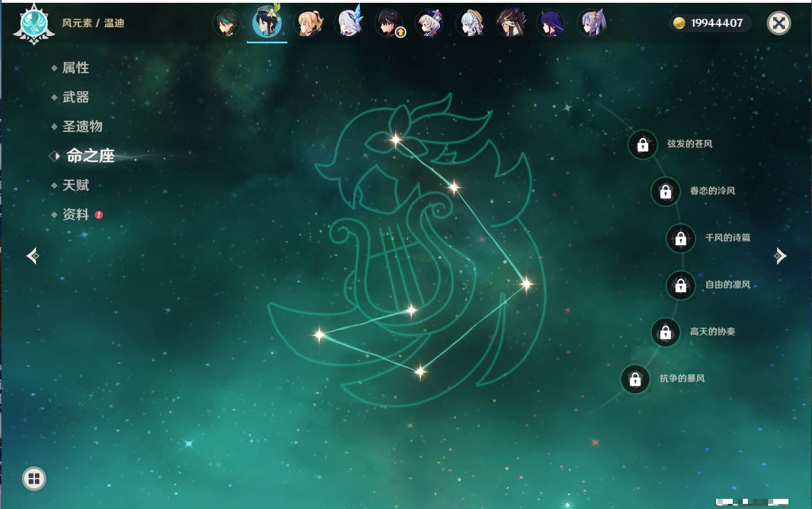The image size is (812, 509).
Task: Click the bottom star node of the constellation
Action: (420, 371)
